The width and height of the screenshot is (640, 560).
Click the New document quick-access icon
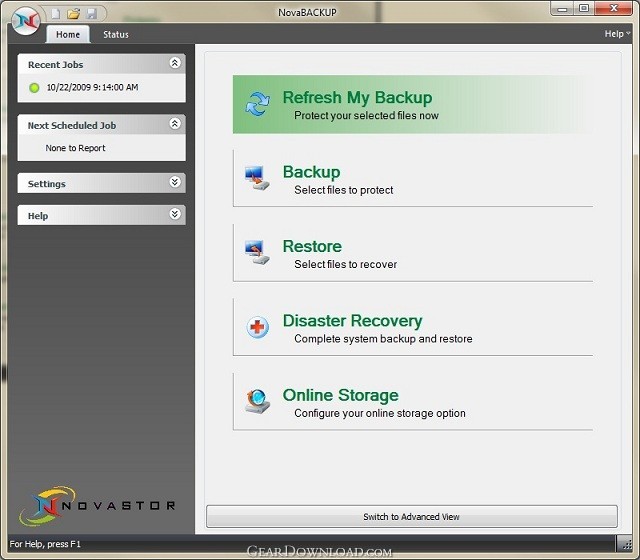[x=56, y=13]
